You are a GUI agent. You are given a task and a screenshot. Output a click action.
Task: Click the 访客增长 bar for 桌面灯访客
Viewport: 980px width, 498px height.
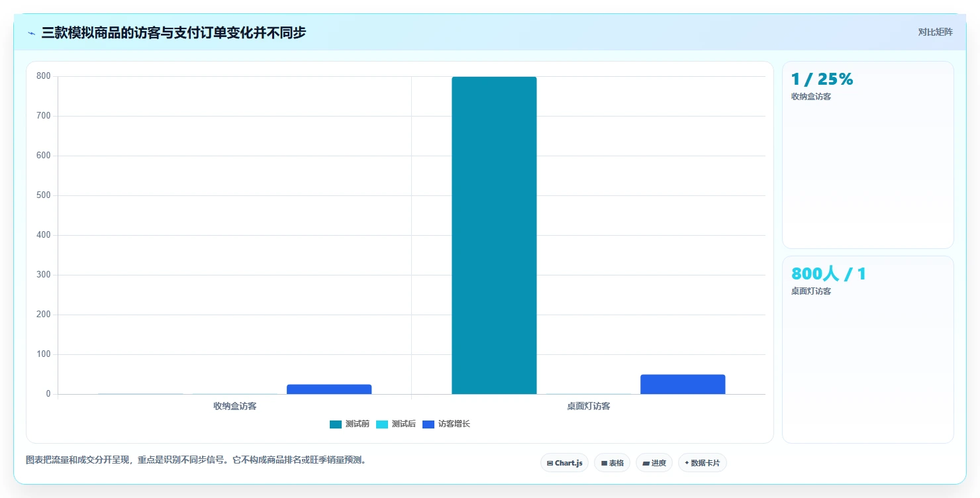pyautogui.click(x=683, y=384)
